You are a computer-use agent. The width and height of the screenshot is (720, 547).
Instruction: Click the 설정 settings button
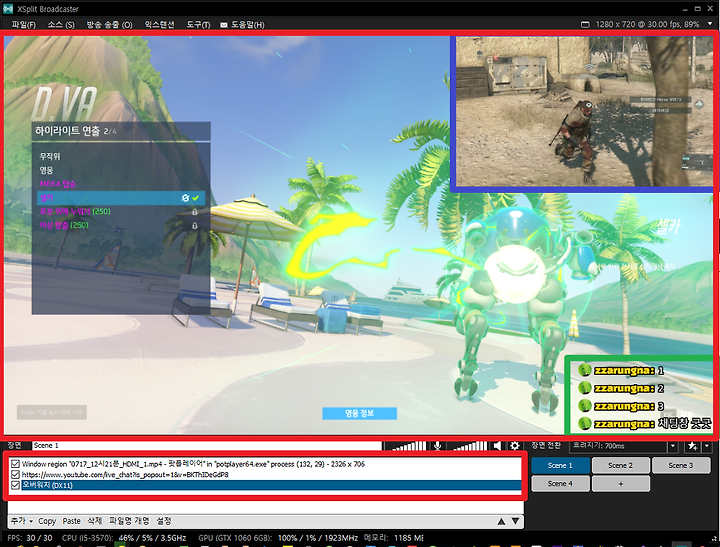coord(164,521)
